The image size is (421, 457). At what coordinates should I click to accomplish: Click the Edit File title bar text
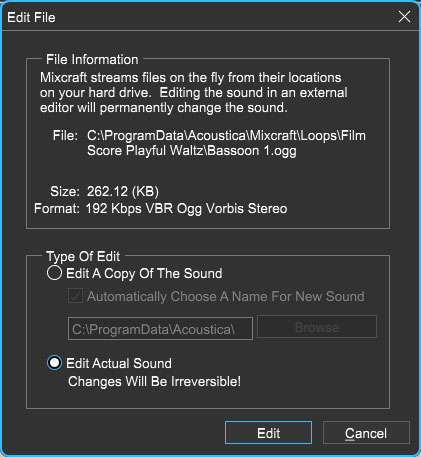[31, 17]
